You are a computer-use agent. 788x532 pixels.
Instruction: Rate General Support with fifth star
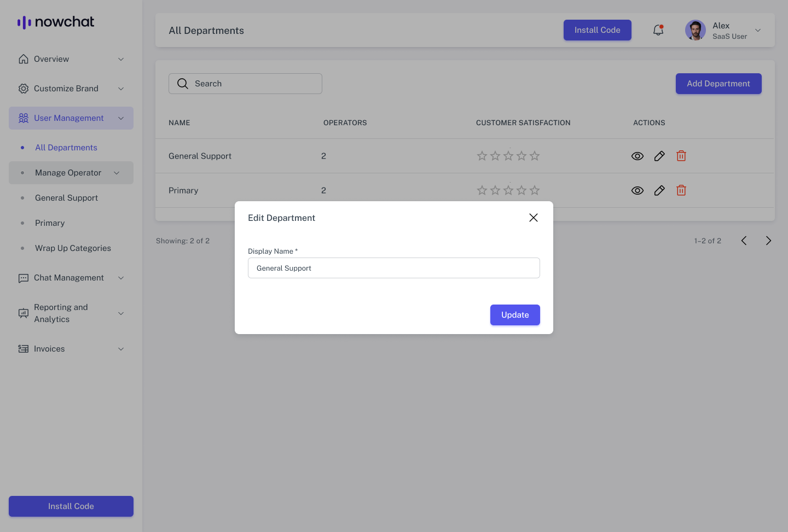(535, 156)
